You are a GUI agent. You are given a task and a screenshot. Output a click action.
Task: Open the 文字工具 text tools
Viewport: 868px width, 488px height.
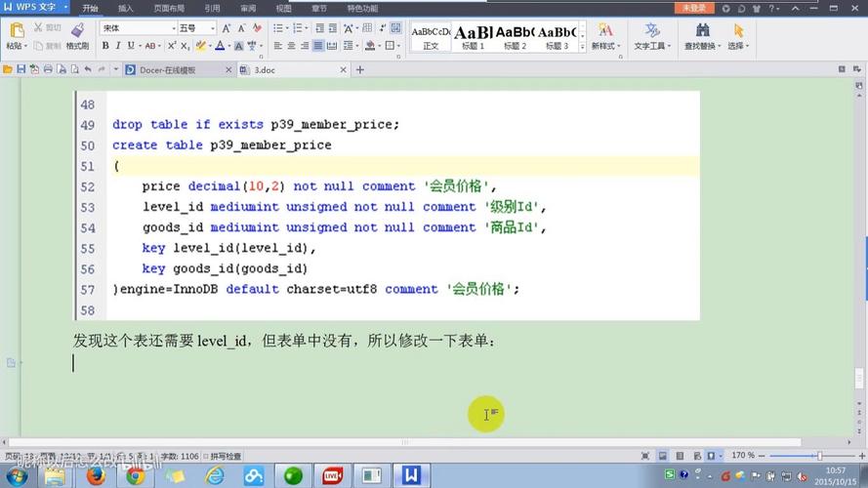(651, 37)
